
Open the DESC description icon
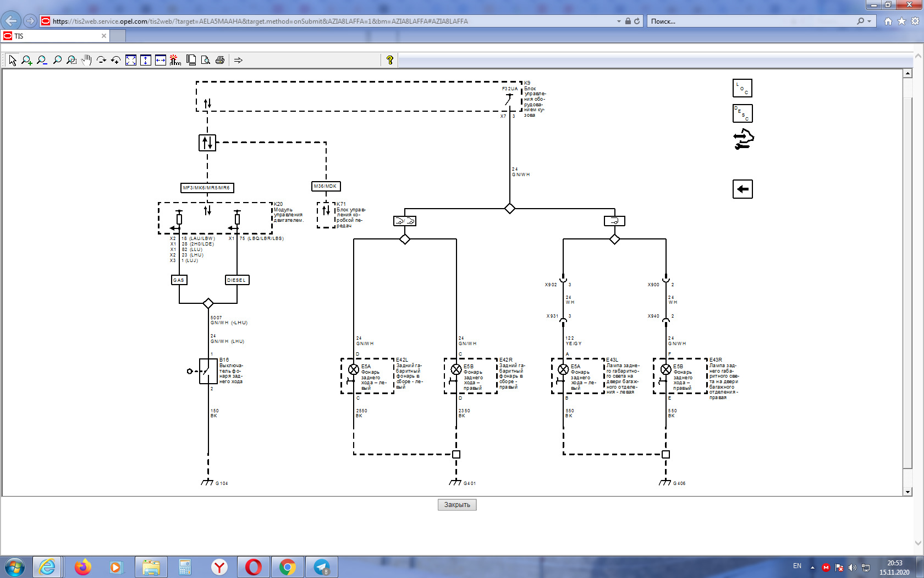(743, 113)
